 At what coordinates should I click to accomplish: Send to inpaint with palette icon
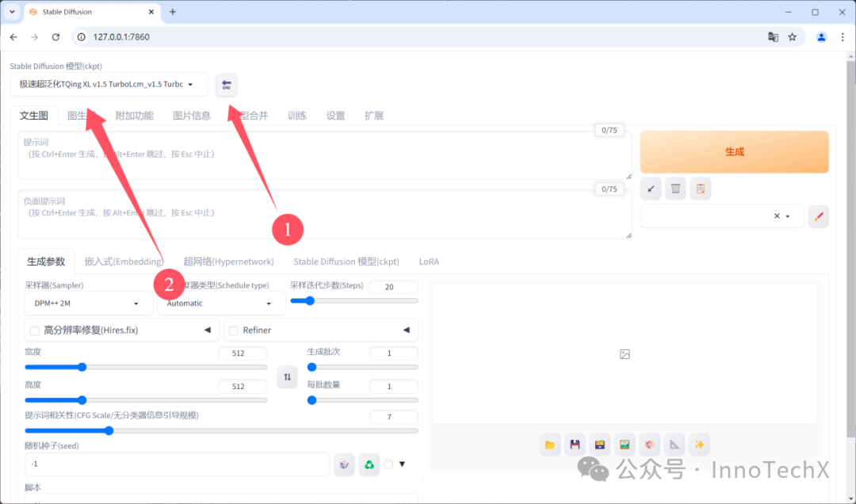650,445
